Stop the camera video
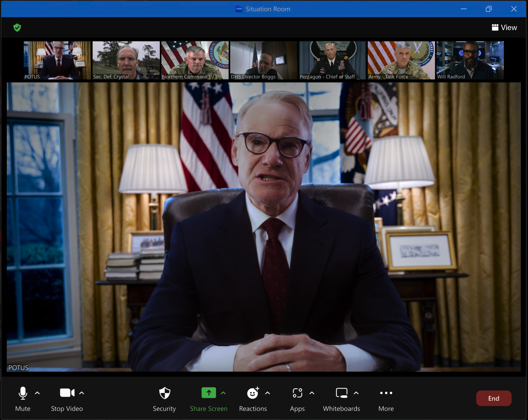 tap(67, 399)
